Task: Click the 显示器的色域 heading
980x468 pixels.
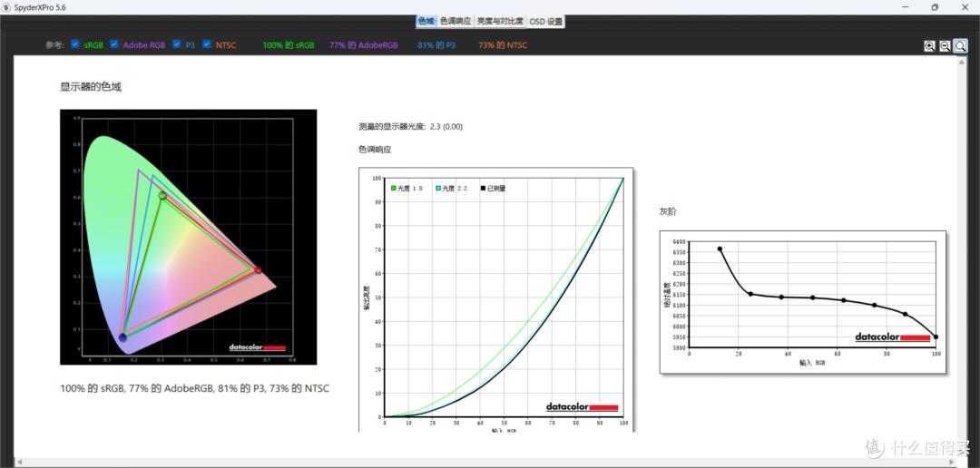Action: tap(91, 87)
